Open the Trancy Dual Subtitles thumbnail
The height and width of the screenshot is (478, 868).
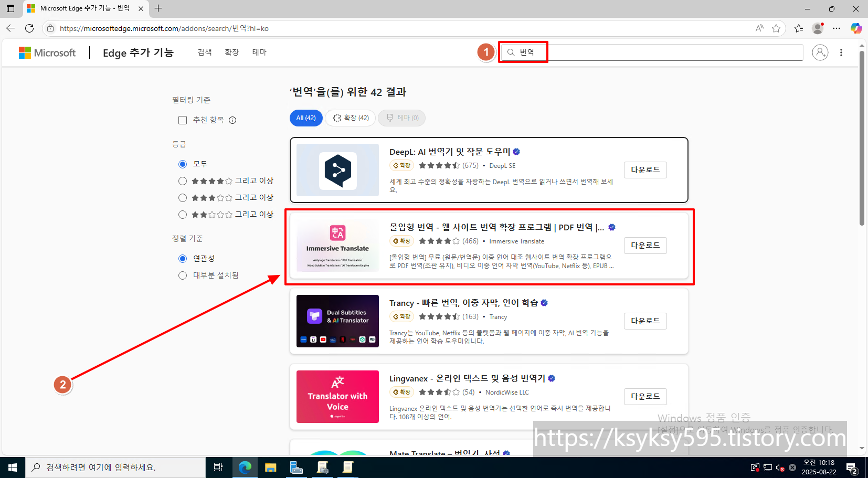337,321
